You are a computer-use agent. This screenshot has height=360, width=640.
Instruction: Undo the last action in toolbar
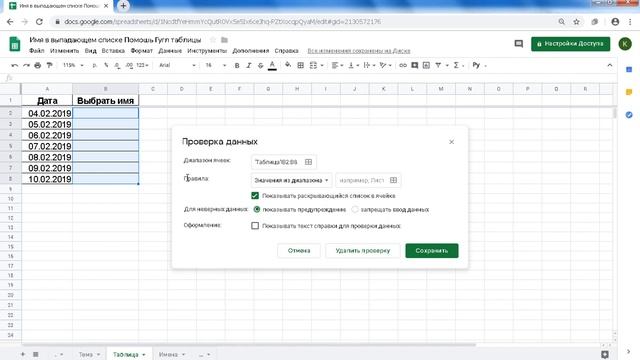pyautogui.click(x=15, y=65)
